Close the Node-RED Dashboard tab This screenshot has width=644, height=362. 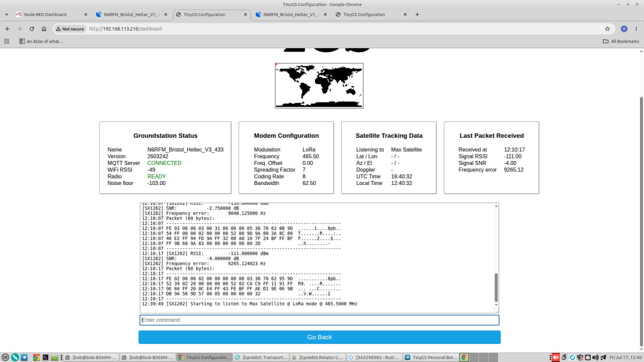85,15
